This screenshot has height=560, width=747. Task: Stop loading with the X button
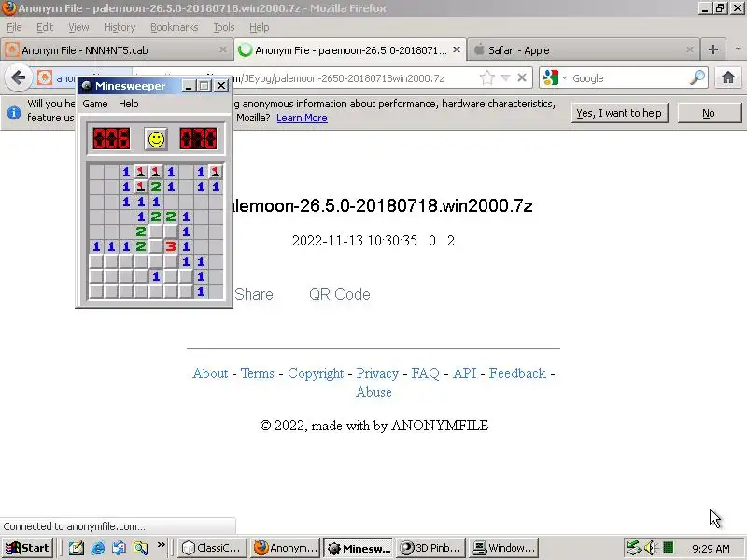click(x=522, y=77)
